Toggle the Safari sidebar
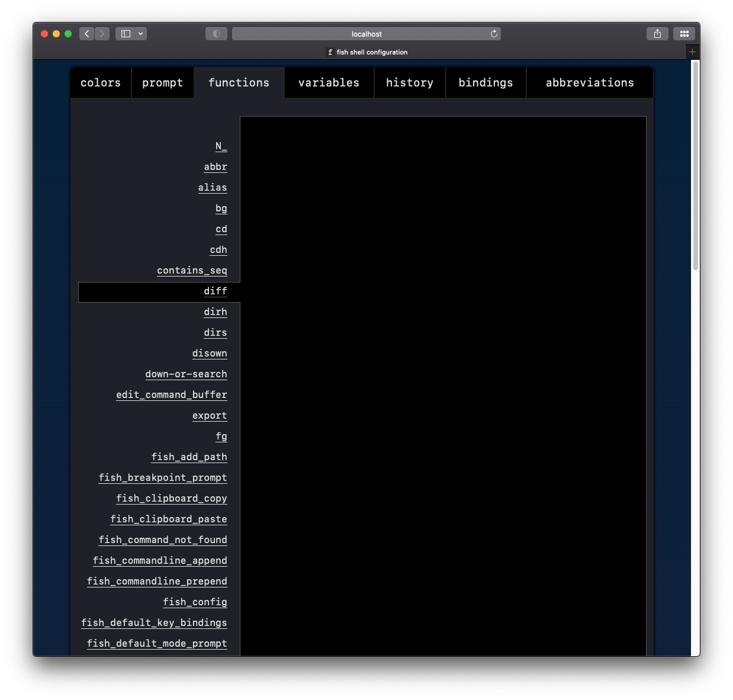733x700 pixels. click(124, 34)
